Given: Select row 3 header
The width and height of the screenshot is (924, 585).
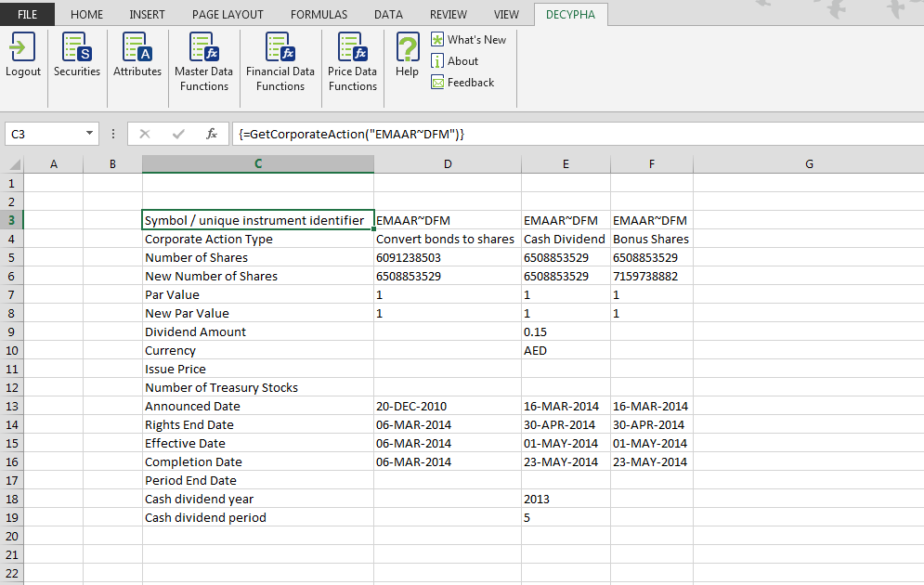Looking at the screenshot, I should point(12,220).
